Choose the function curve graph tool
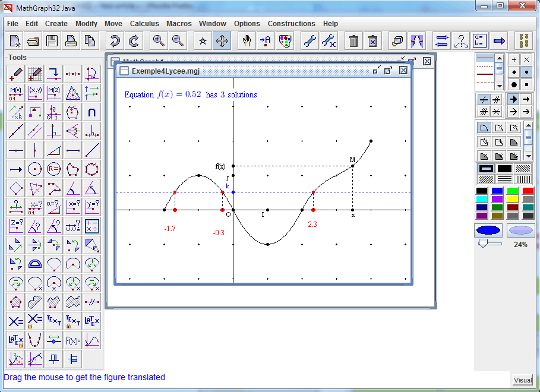 pos(92,341)
